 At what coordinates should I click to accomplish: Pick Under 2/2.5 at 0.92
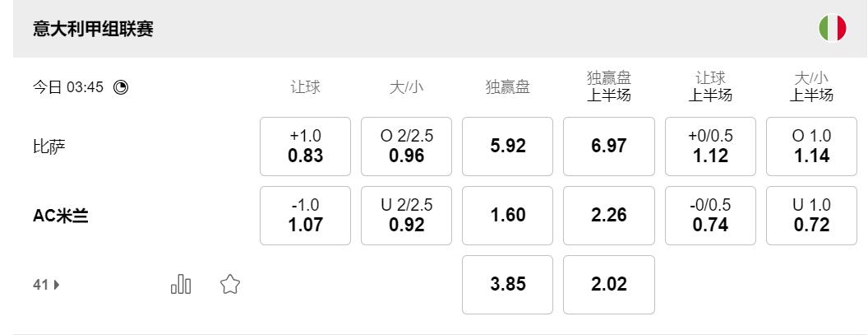tap(406, 216)
